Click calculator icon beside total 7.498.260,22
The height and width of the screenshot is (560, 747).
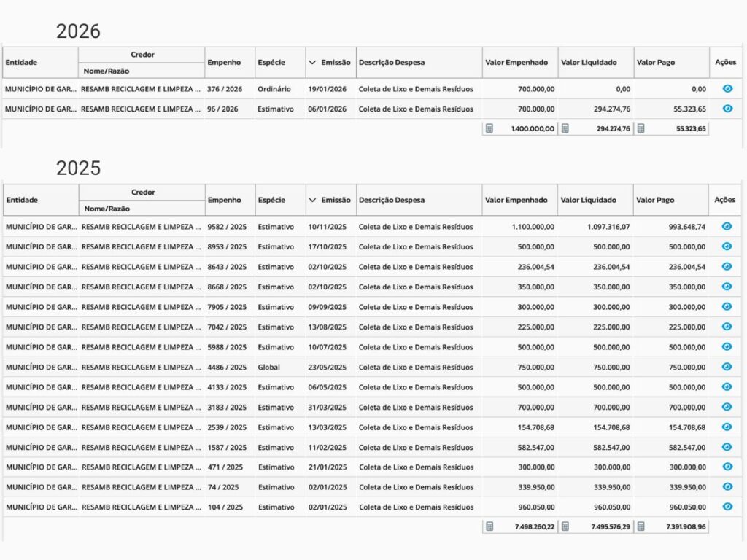pos(489,526)
